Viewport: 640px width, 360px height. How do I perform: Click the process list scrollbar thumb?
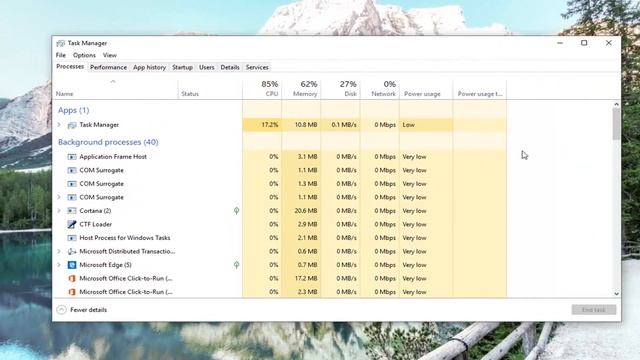tap(616, 124)
